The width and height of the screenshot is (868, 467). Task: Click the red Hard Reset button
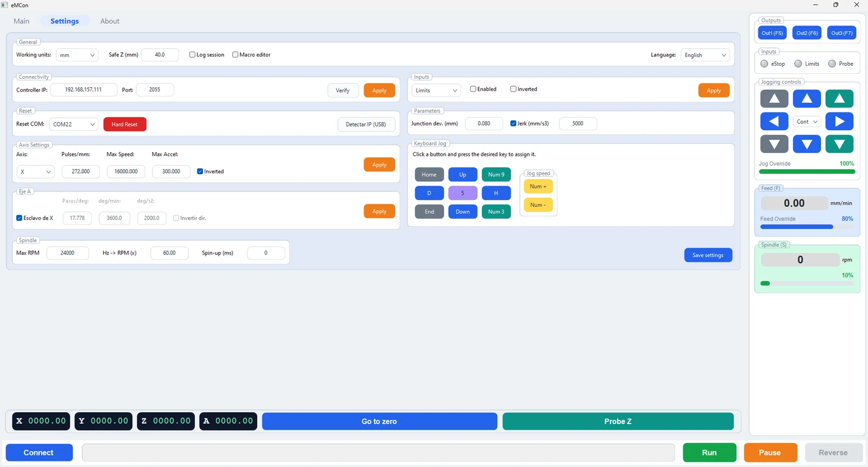point(125,124)
